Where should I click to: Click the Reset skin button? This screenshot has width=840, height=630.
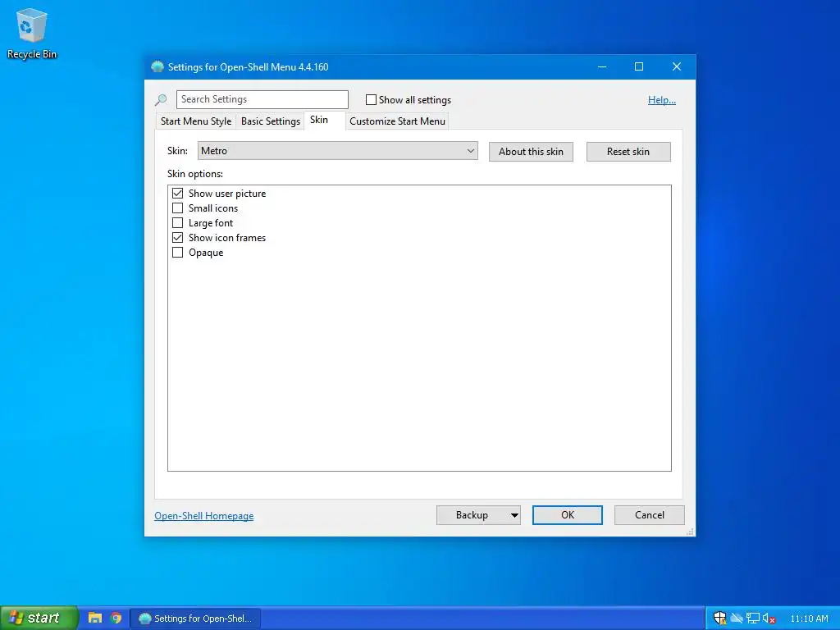(x=628, y=152)
